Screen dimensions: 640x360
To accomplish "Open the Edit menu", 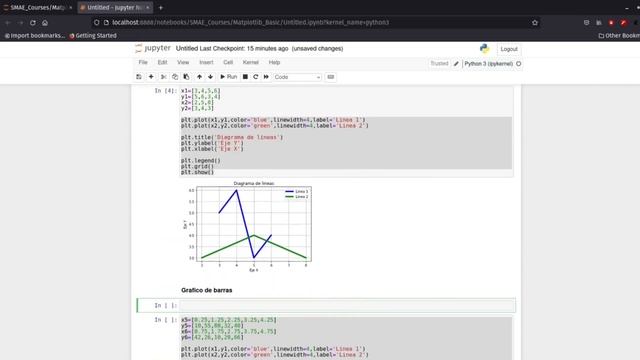I will click(162, 62).
